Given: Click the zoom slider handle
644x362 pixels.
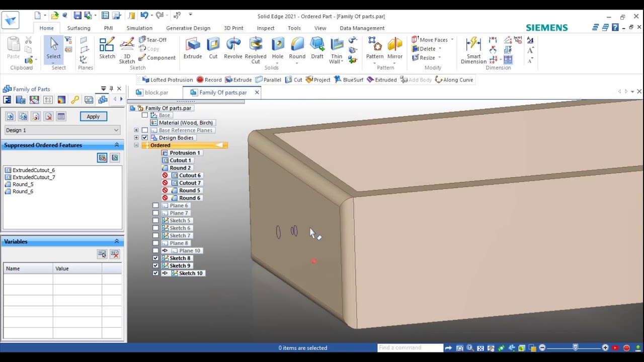Looking at the screenshot, I should click(575, 348).
